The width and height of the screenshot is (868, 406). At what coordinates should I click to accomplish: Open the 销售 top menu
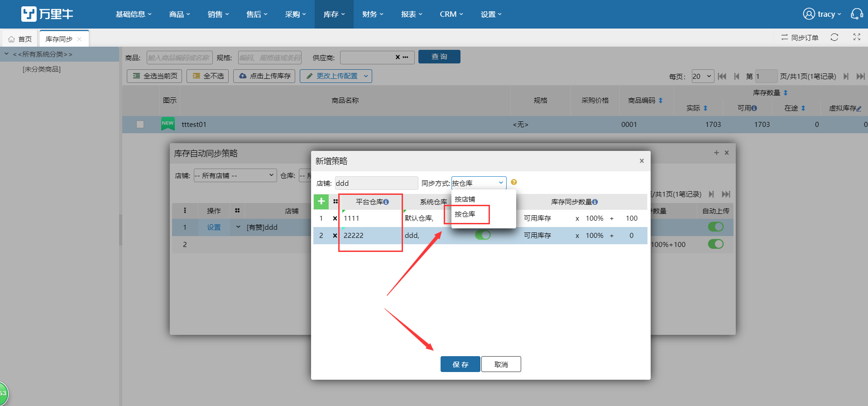[x=218, y=14]
